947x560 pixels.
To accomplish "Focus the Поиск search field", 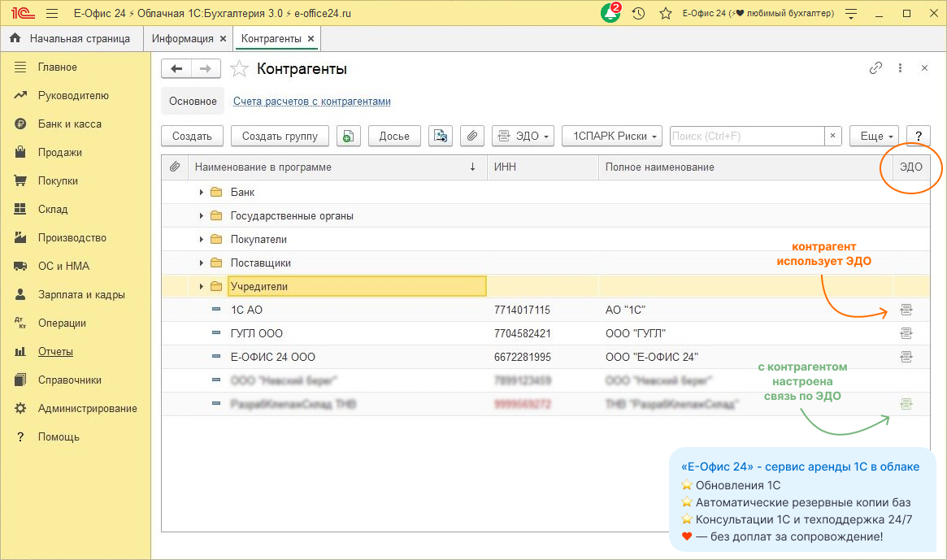I will tap(747, 136).
